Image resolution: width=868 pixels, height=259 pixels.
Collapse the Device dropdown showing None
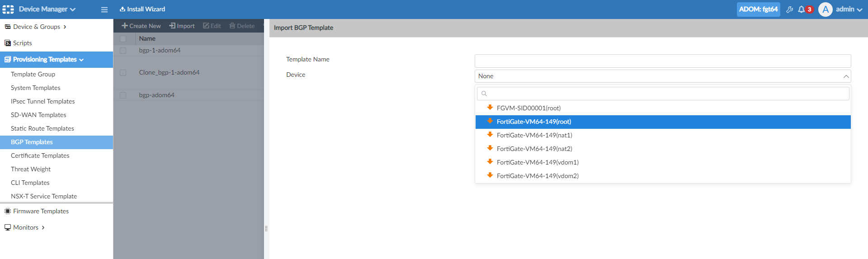[663, 76]
